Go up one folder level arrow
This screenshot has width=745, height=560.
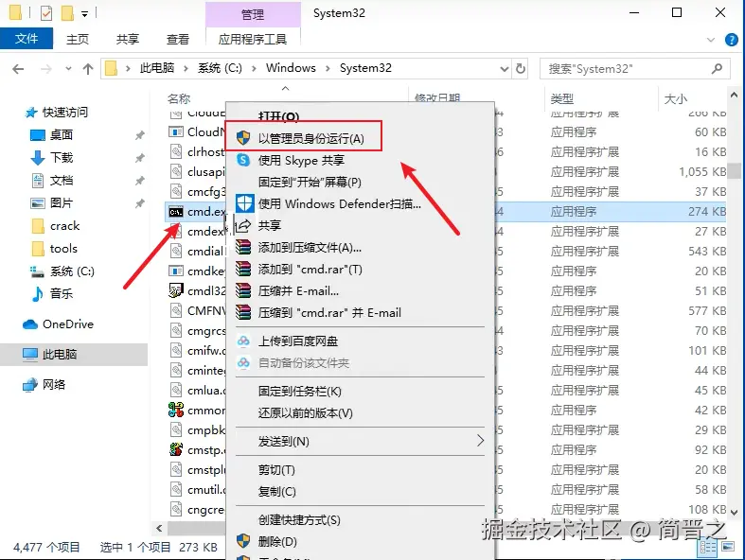(x=88, y=69)
